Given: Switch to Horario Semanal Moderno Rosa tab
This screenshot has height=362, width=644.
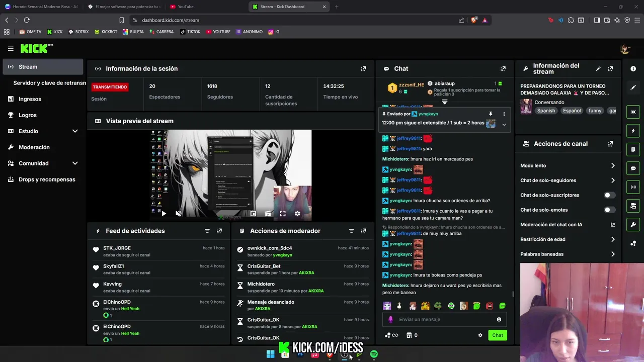Looking at the screenshot, I should tap(42, 7).
